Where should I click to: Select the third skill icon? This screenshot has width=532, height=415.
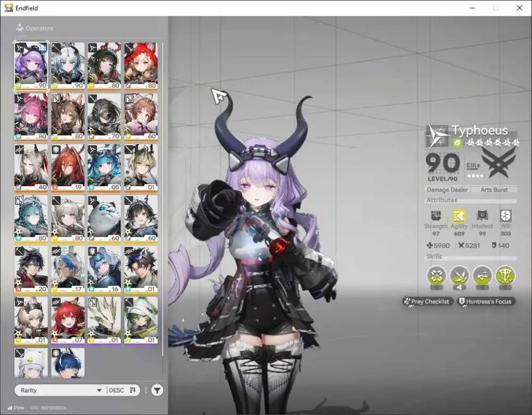pyautogui.click(x=482, y=275)
